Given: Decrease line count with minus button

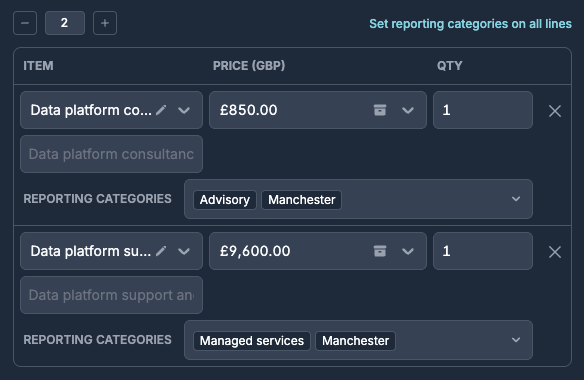Looking at the screenshot, I should click(x=25, y=23).
